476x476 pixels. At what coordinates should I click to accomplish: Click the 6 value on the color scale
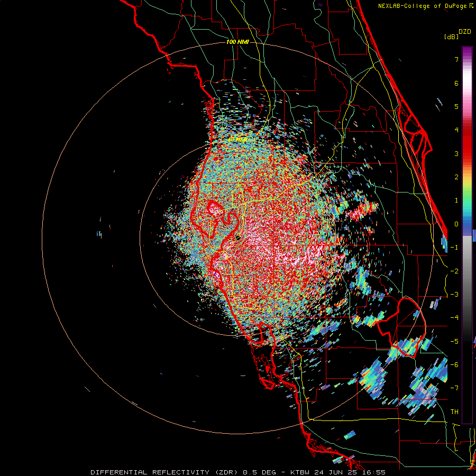(x=456, y=83)
